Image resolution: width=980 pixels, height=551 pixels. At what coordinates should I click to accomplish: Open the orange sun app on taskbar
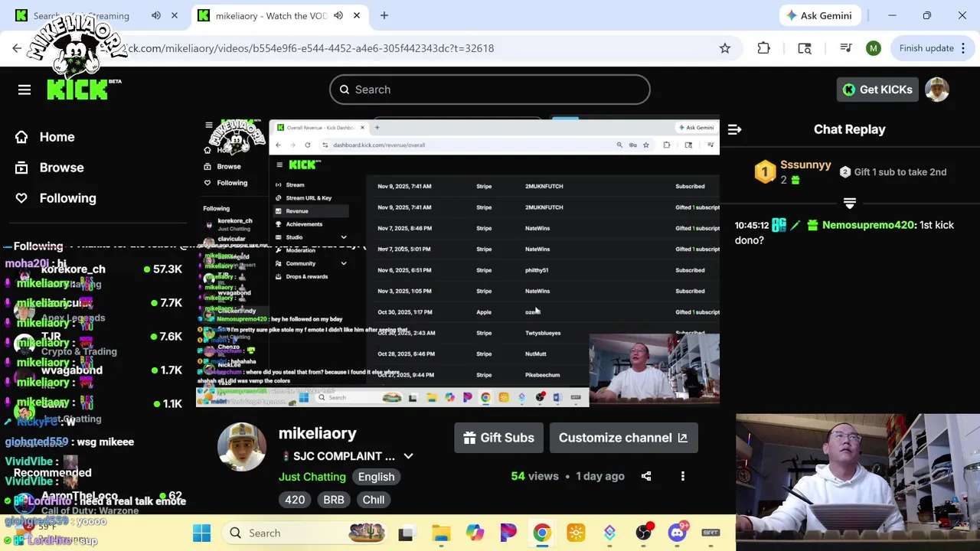click(x=576, y=533)
